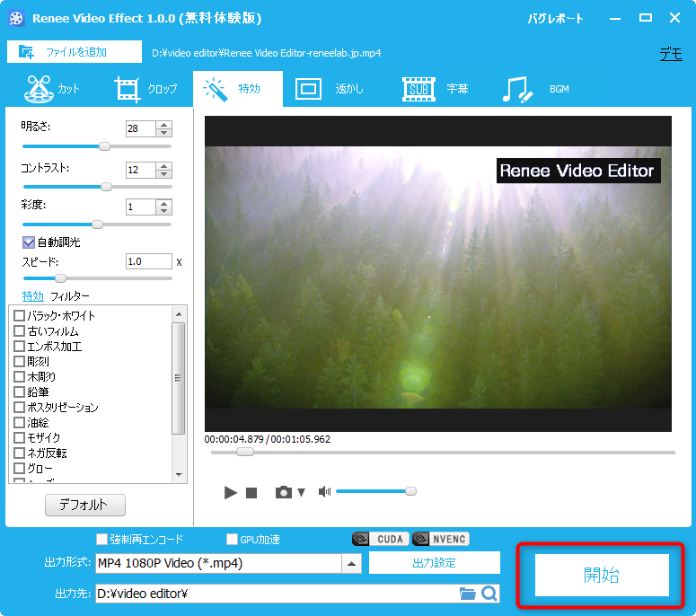Click the magic wand effects icon
The height and width of the screenshot is (616, 696).
(216, 89)
